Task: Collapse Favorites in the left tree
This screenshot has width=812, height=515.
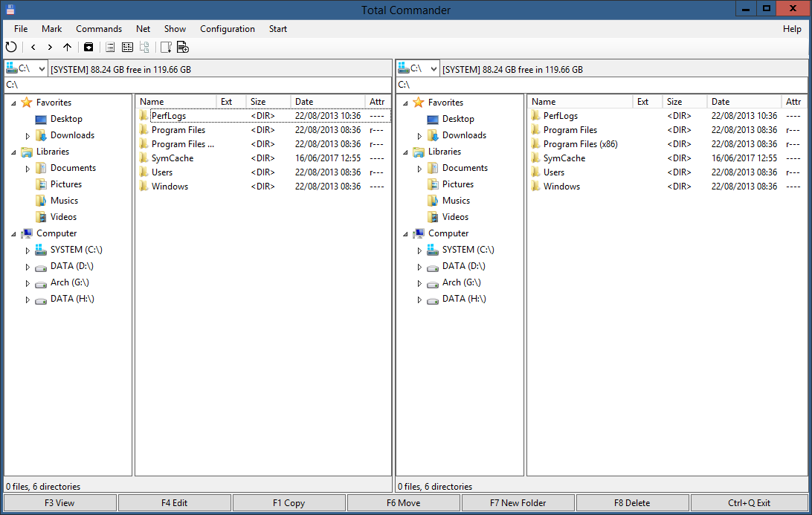Action: tap(13, 103)
